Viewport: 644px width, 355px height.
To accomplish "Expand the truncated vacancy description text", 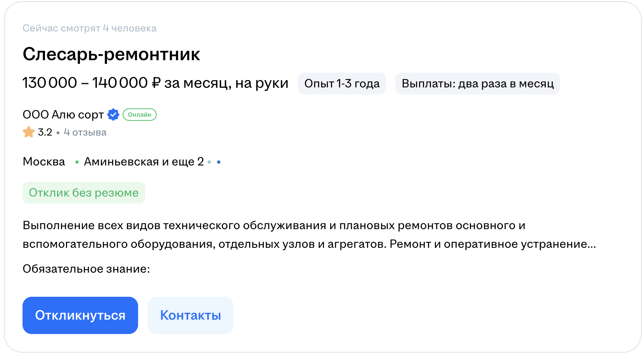I will [309, 235].
